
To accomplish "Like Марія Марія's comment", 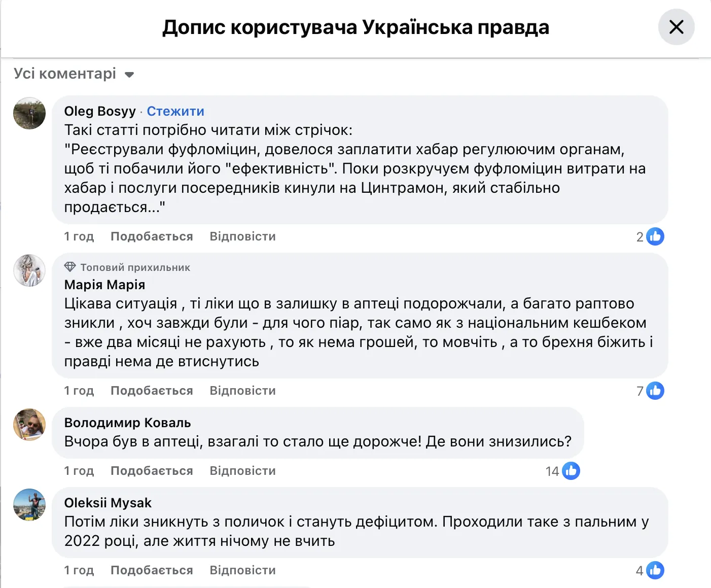I will coord(152,391).
